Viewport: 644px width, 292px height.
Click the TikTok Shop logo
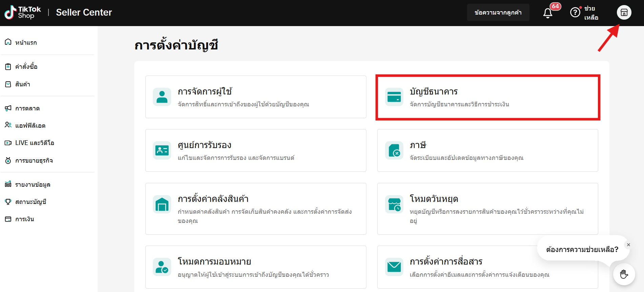[x=22, y=13]
